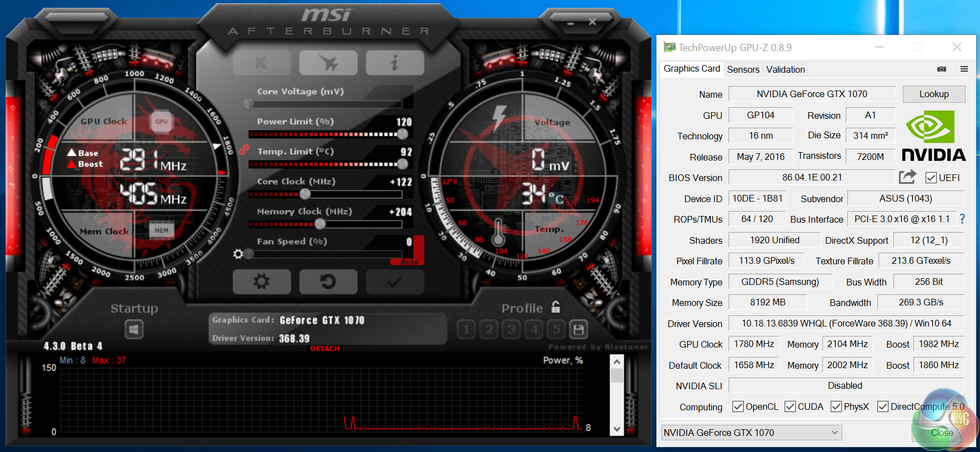The image size is (980, 452).
Task: Click the Close button in GPU-Z
Action: (x=942, y=433)
